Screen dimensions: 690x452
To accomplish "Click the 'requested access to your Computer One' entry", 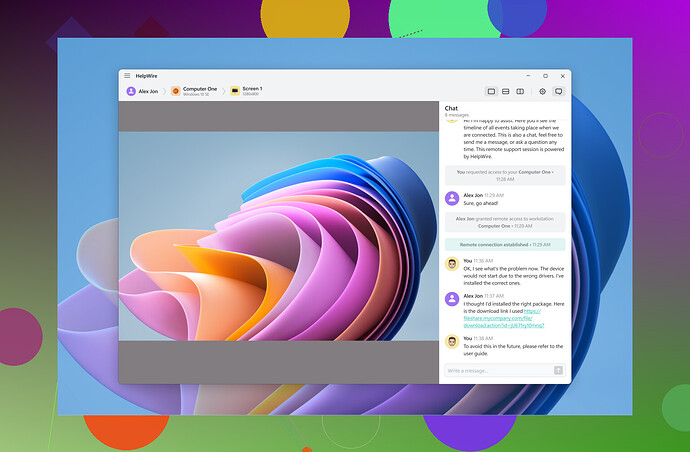I will (505, 176).
